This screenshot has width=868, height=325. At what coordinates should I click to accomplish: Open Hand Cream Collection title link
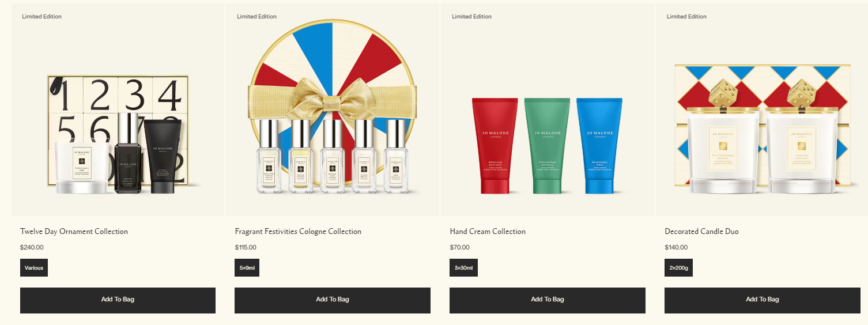coord(488,232)
